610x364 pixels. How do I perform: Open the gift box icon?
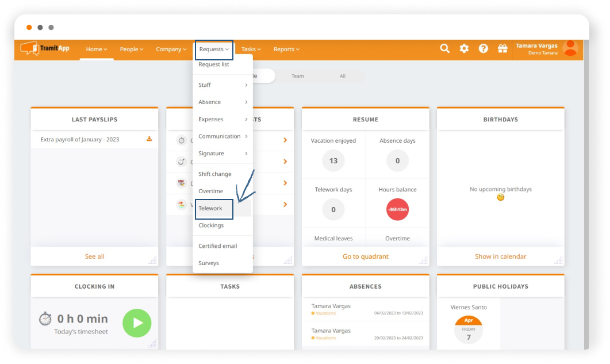[502, 49]
